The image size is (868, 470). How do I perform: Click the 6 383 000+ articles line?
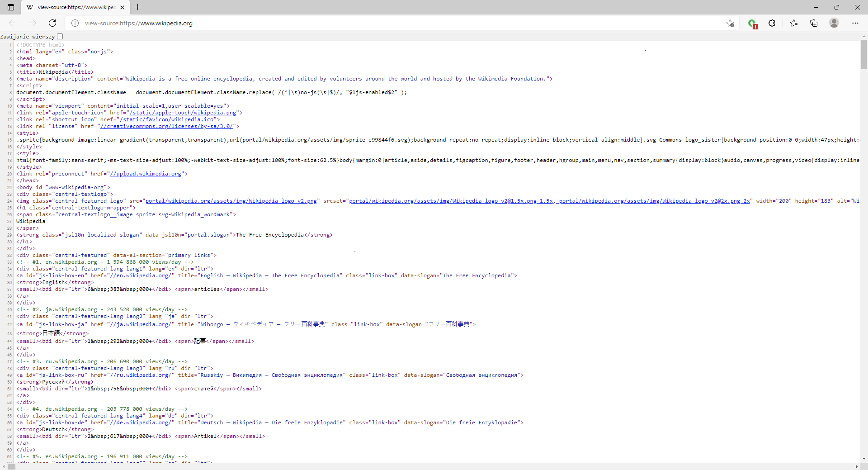142,289
